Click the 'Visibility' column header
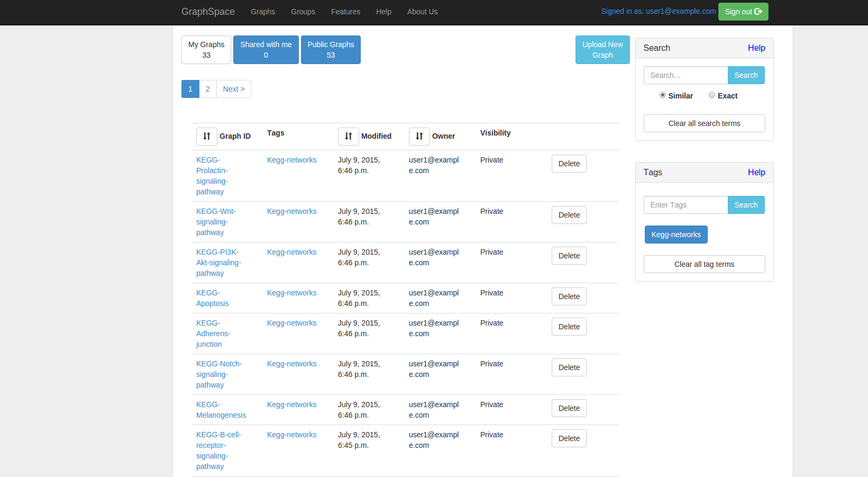 pyautogui.click(x=496, y=133)
